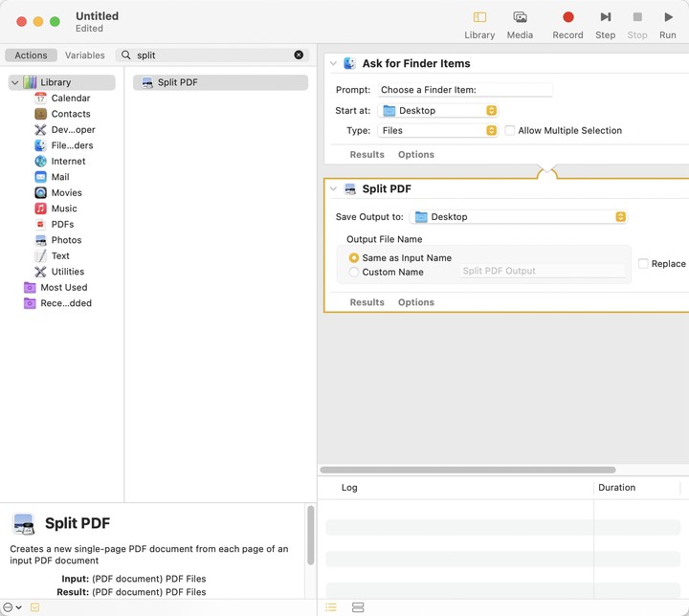Open the Media browser
This screenshot has height=616, width=689.
[x=520, y=17]
